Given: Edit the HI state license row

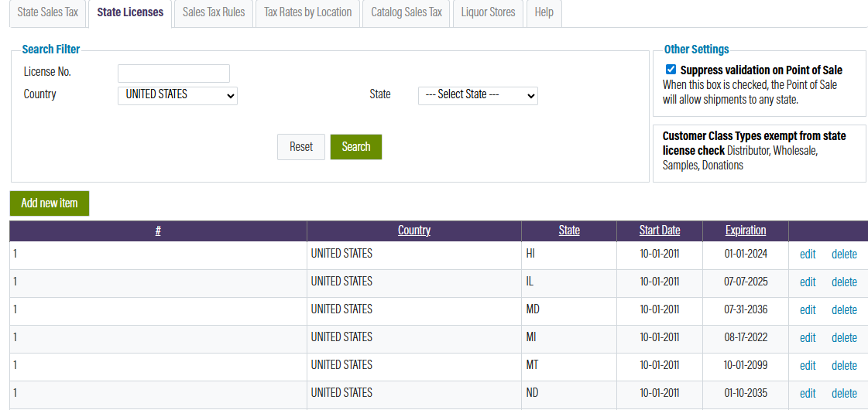Looking at the screenshot, I should pyautogui.click(x=808, y=254).
